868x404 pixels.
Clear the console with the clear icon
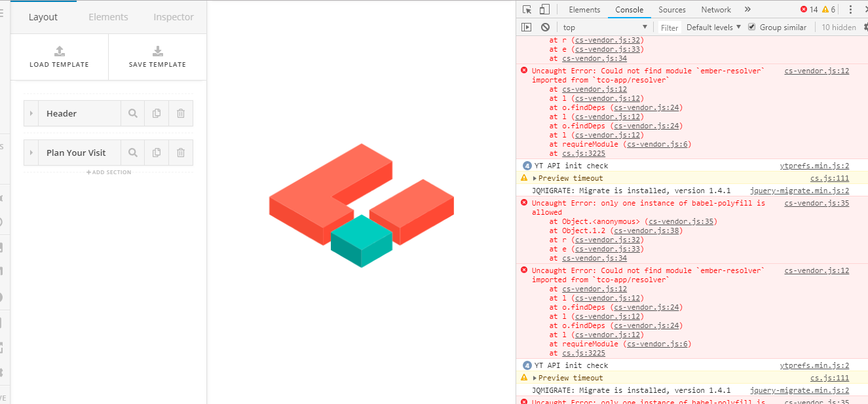(545, 28)
